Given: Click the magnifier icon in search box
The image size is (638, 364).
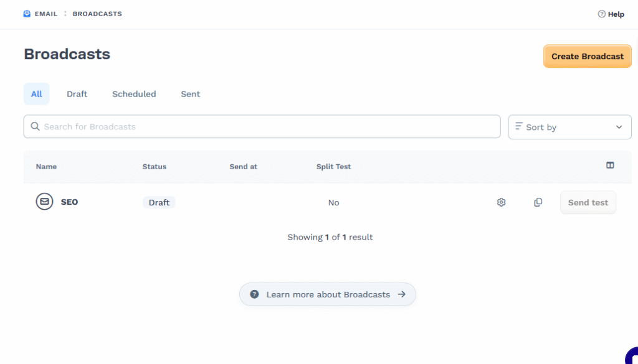Looking at the screenshot, I should point(36,126).
